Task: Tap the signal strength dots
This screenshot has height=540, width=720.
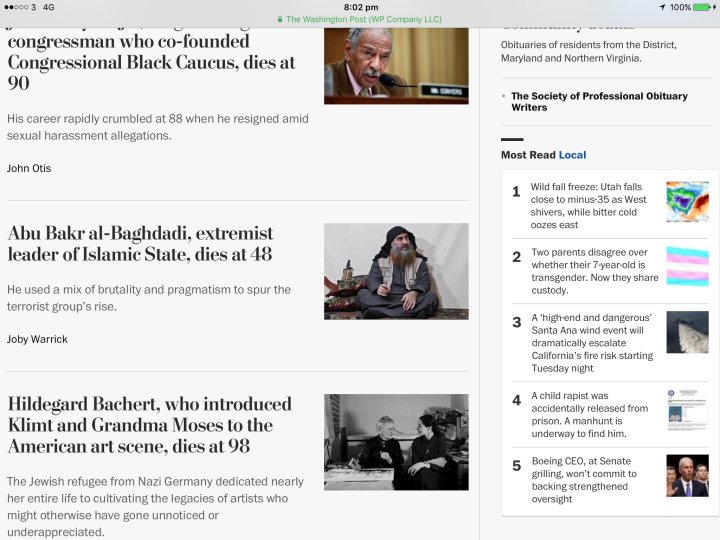Action: point(16,7)
